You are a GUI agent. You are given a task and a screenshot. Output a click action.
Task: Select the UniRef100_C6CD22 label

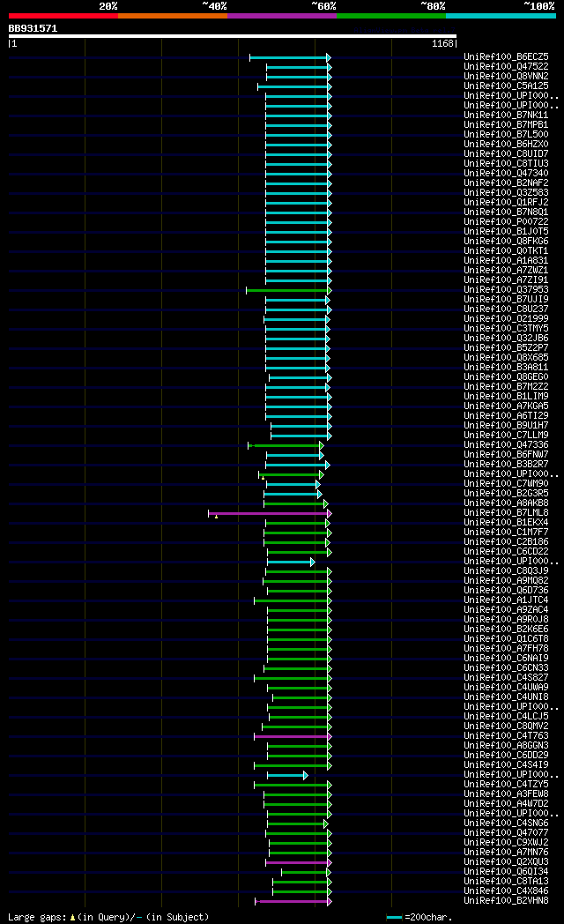[506, 552]
